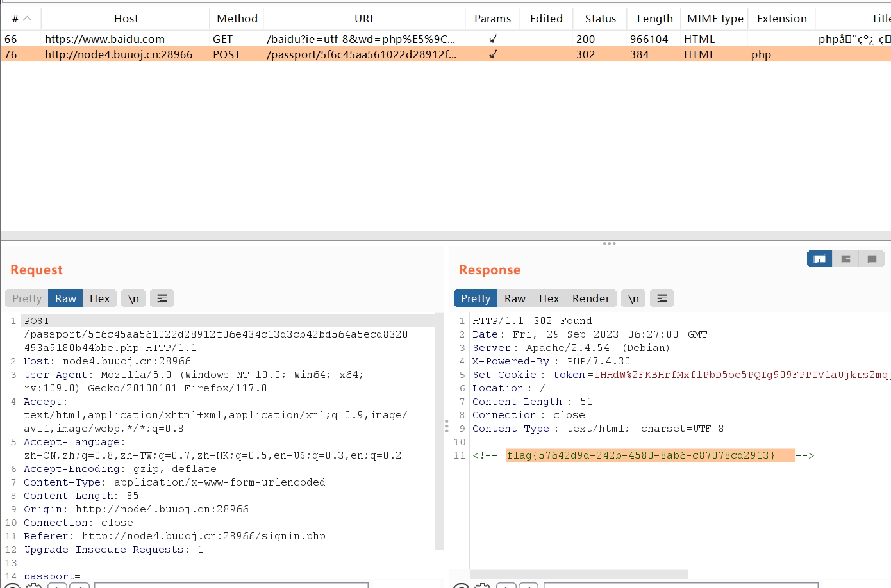This screenshot has width=891, height=588.
Task: Click the Params checkmark for row 66
Action: point(493,39)
